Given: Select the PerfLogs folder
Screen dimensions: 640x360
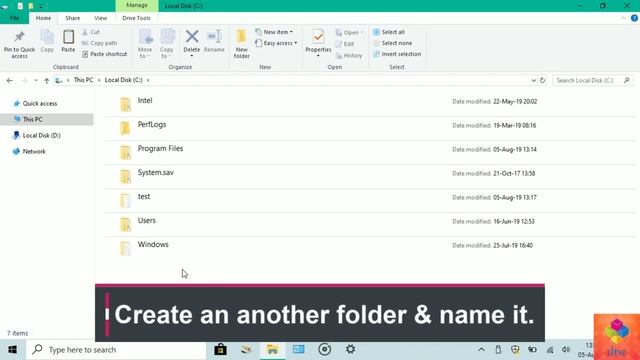Looking at the screenshot, I should 369,129.
